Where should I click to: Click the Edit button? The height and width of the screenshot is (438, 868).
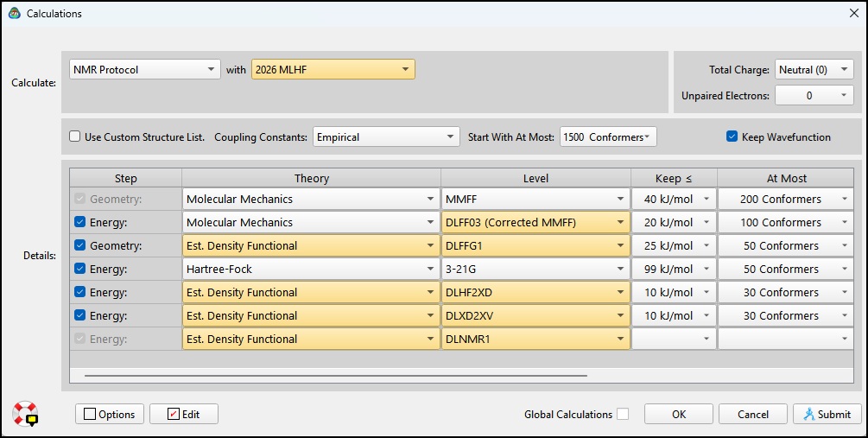click(184, 414)
